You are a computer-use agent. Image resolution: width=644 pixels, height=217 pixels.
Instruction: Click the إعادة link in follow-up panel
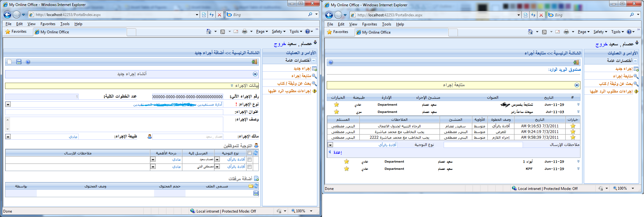click(337, 153)
